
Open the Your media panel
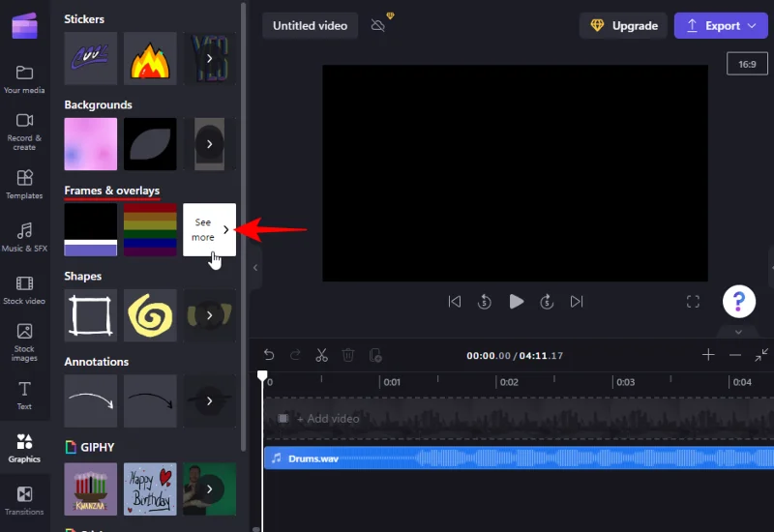(x=24, y=79)
